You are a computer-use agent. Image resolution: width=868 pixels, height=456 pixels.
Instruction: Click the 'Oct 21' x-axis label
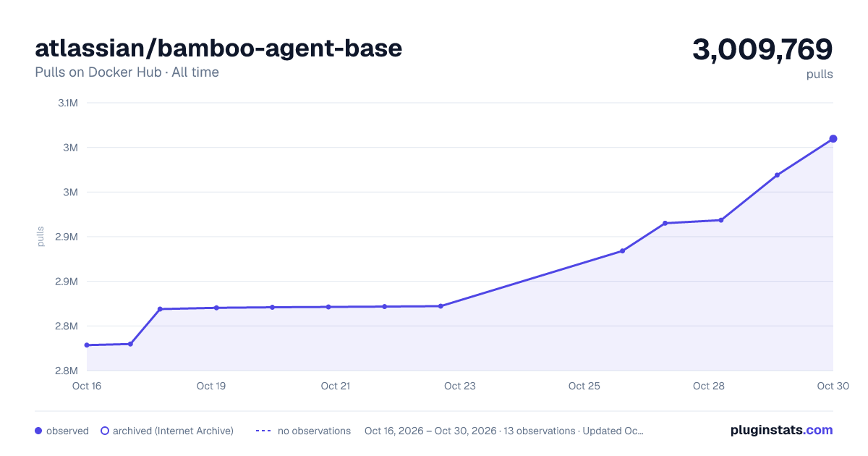coord(336,386)
